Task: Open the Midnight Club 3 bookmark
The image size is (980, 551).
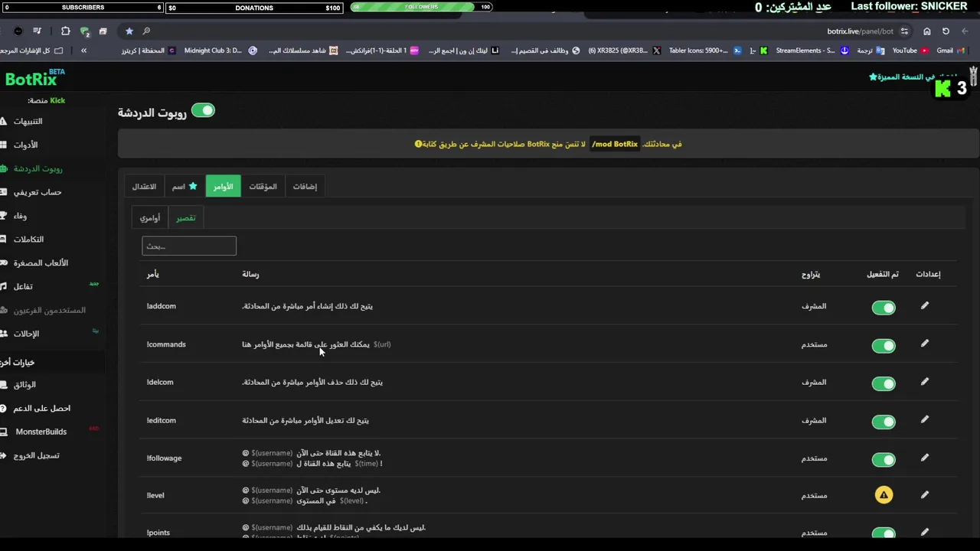Action: click(220, 51)
